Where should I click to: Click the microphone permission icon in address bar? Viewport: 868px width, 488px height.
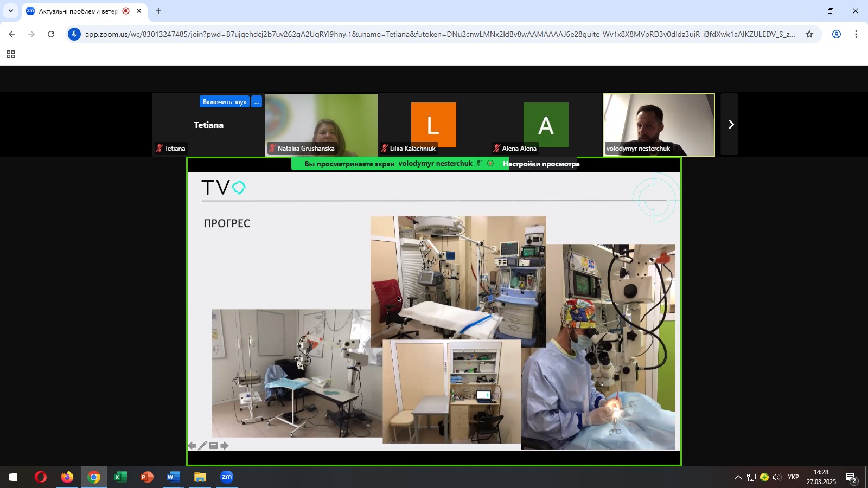pos(74,34)
